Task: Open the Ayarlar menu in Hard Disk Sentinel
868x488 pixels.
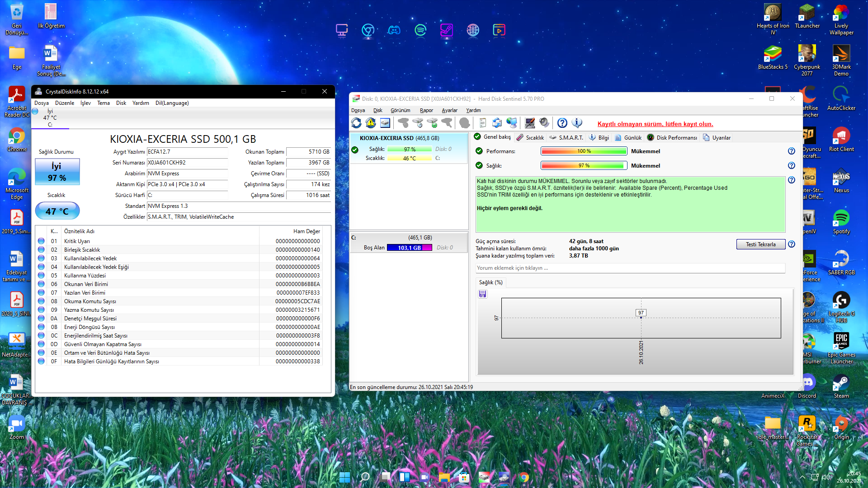Action: 449,110
